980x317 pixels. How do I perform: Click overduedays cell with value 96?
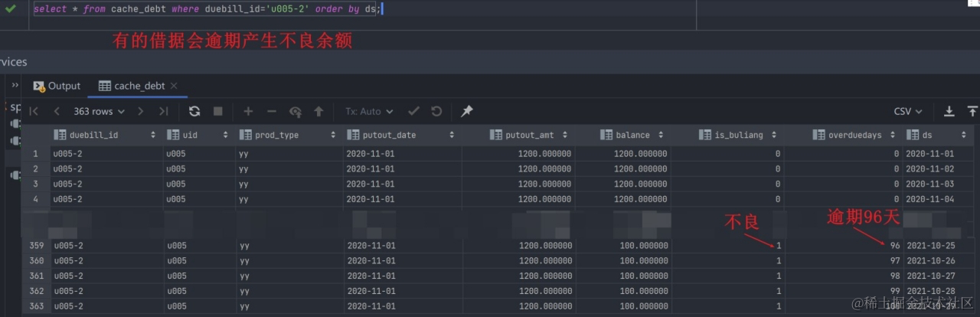844,246
